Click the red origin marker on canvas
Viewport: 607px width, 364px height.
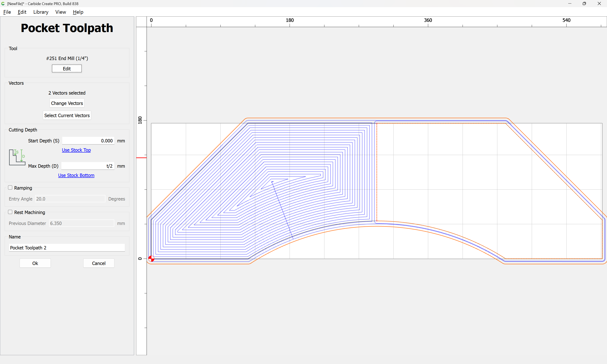point(151,258)
